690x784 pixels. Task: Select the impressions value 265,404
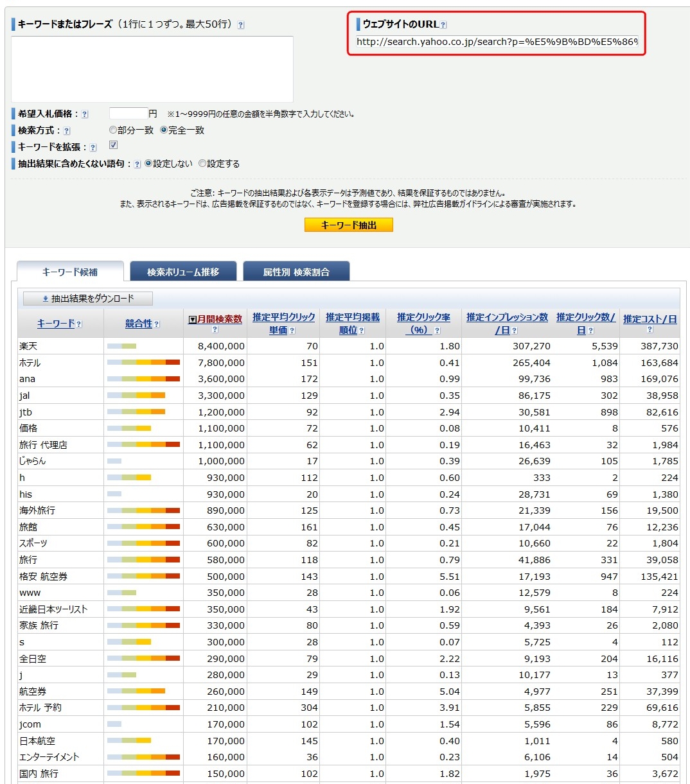(531, 363)
